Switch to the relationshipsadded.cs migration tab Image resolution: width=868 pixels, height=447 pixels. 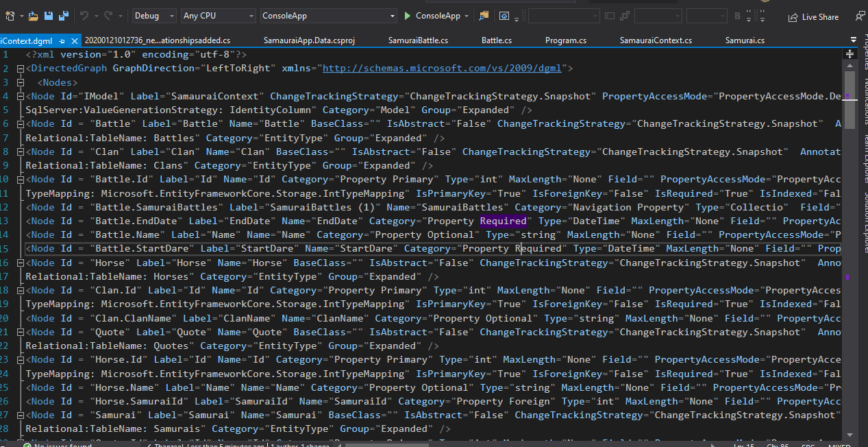coord(158,40)
